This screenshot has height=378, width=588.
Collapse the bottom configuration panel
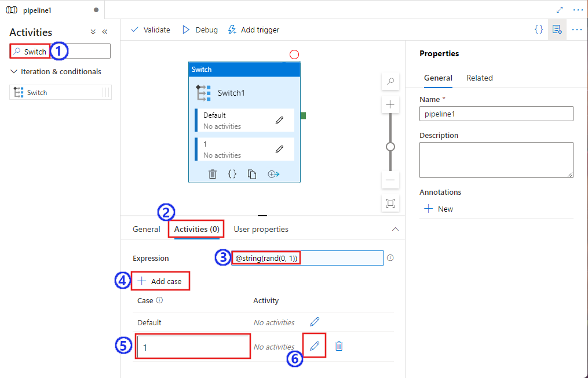tap(396, 229)
